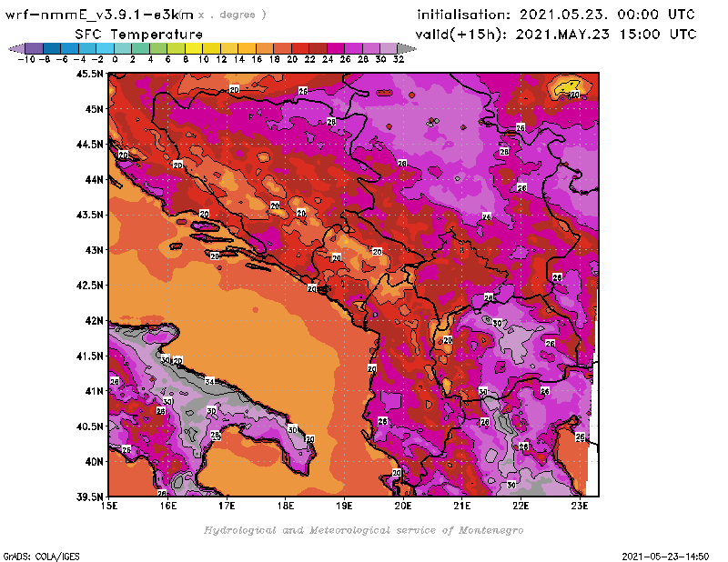Image resolution: width=728 pixels, height=562 pixels.
Task: Click the '12' value under the colorbar
Action: tap(221, 60)
